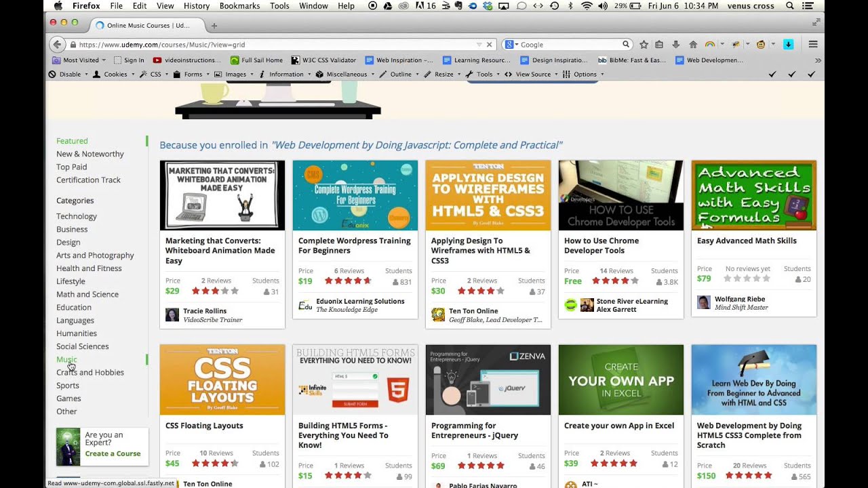868x488 pixels.
Task: Stop loading with the X in address bar
Action: click(489, 45)
